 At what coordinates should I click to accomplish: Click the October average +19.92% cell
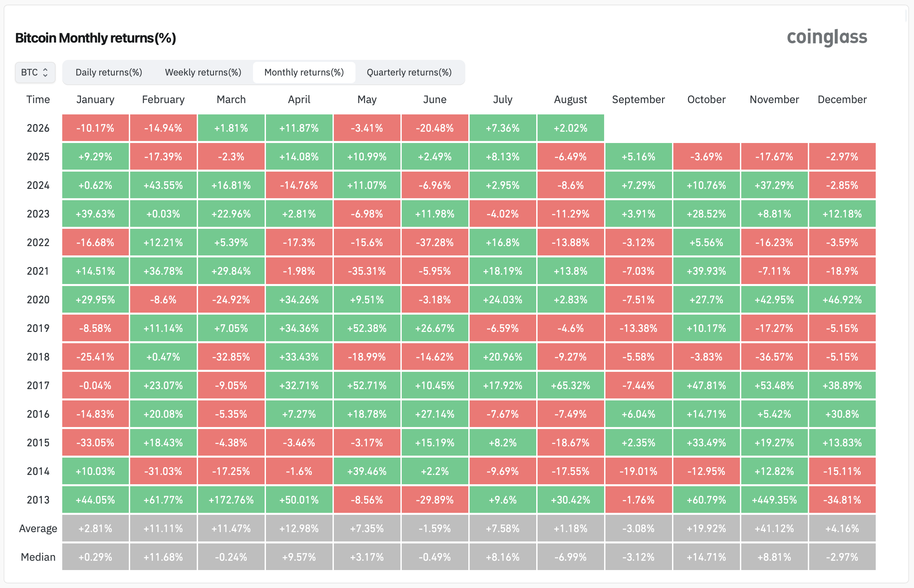click(x=707, y=528)
